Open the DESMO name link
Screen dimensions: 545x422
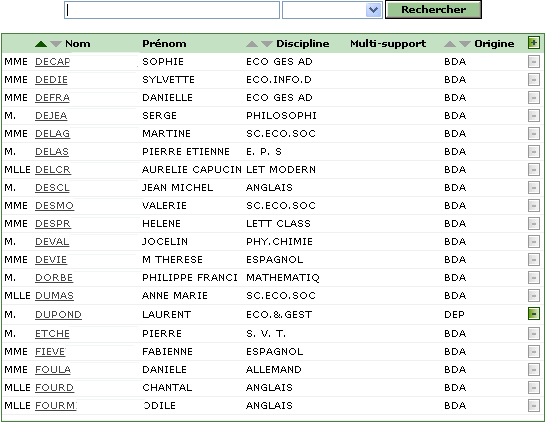[x=54, y=206]
